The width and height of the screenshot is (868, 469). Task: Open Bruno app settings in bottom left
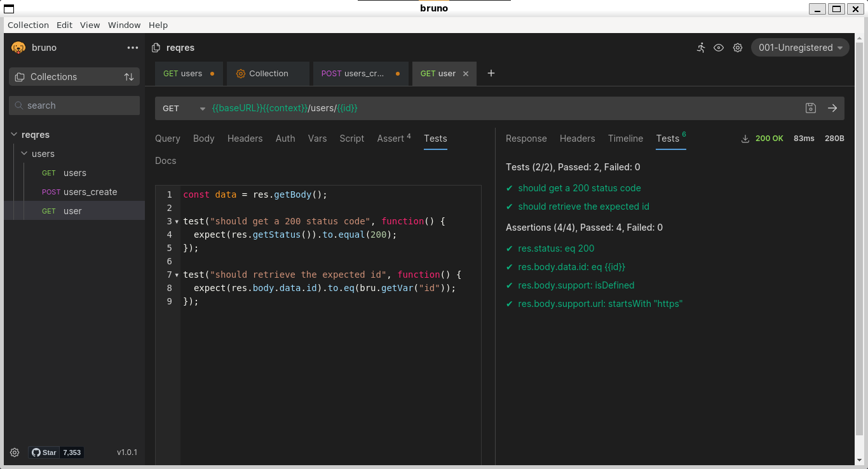tap(14, 452)
